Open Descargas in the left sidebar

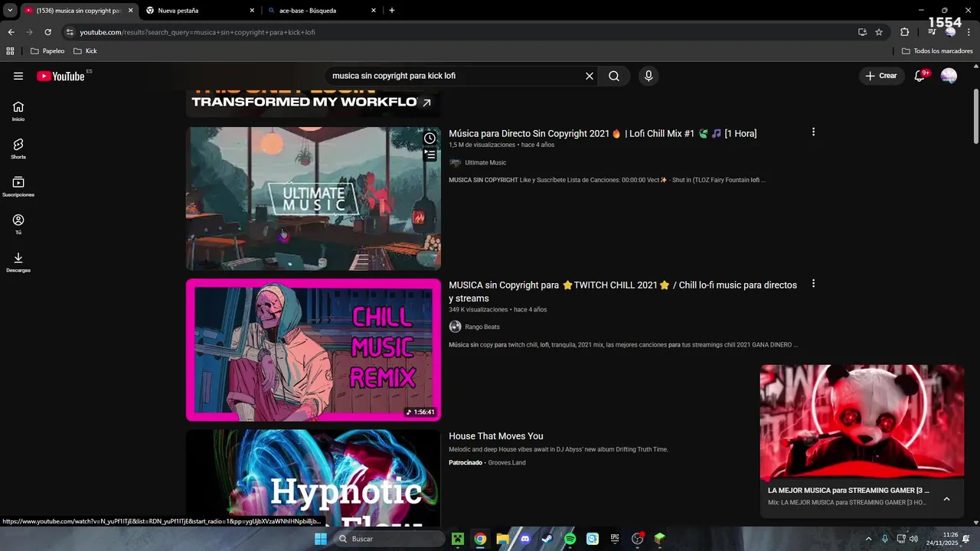(18, 262)
